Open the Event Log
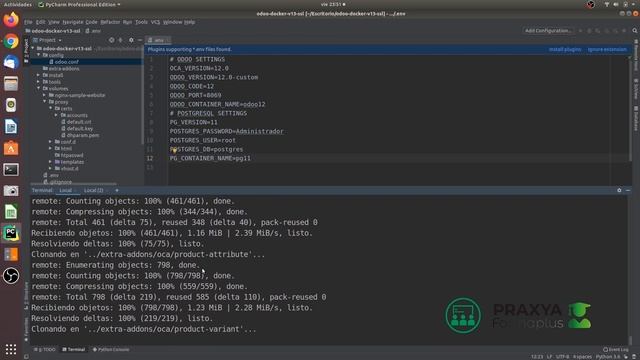 616,349
